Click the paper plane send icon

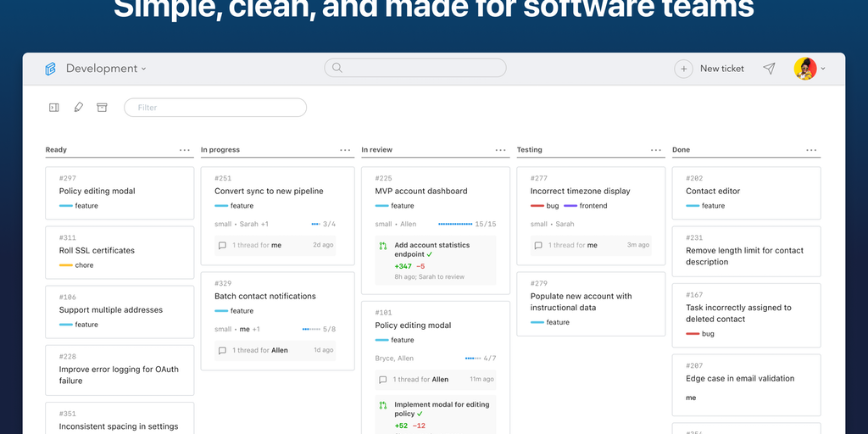tap(769, 69)
